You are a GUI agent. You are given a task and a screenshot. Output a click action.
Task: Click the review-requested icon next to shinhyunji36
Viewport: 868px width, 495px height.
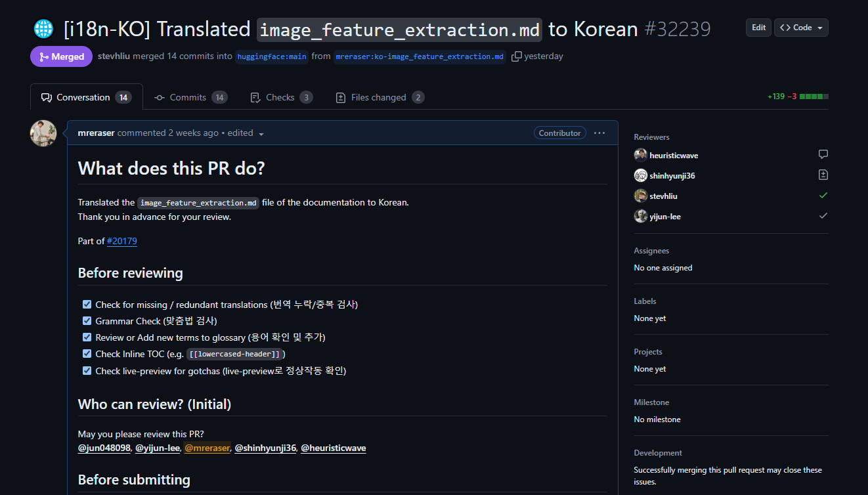pyautogui.click(x=823, y=175)
